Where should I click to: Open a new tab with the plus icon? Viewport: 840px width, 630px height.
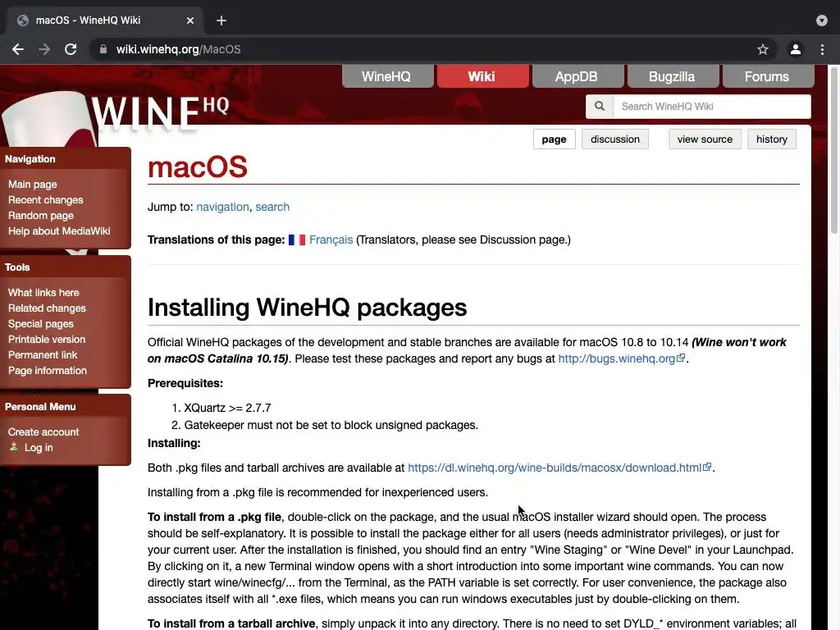(x=221, y=21)
